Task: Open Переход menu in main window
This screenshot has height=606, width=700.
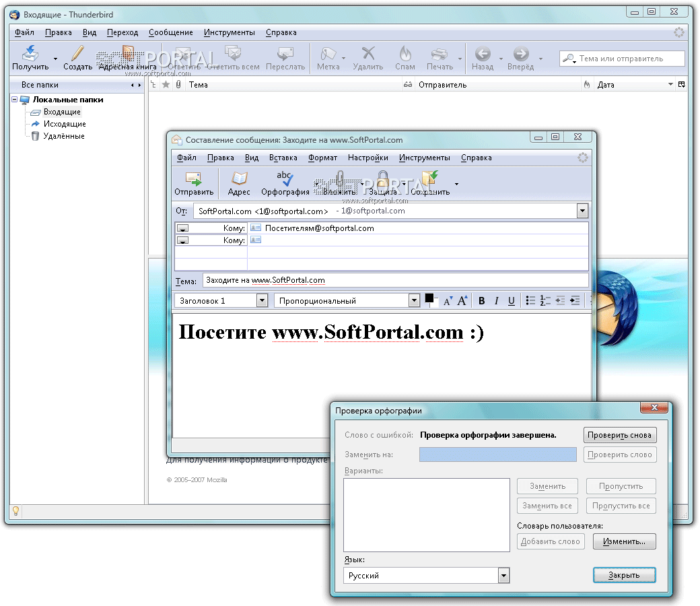Action: [123, 32]
